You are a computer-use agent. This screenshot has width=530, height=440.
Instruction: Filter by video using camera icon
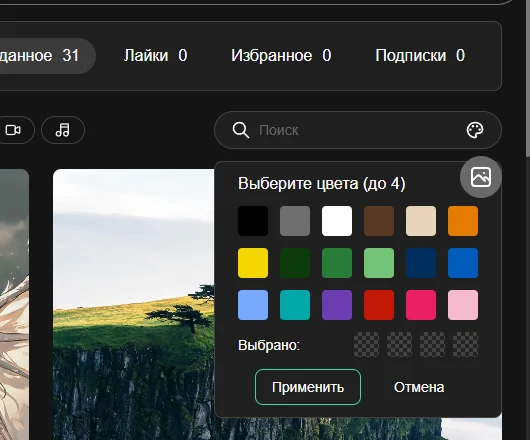tap(13, 130)
